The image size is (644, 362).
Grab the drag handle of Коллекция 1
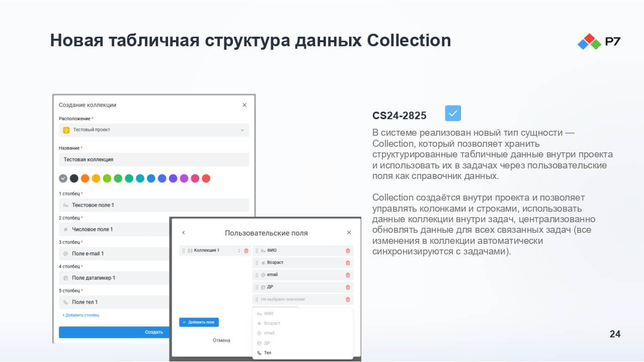tap(183, 250)
